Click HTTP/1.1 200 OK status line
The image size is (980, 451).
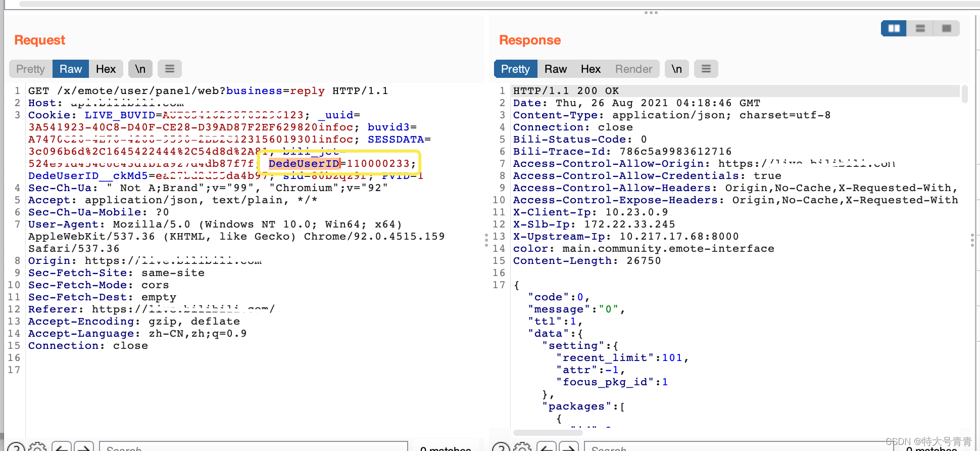tap(566, 91)
